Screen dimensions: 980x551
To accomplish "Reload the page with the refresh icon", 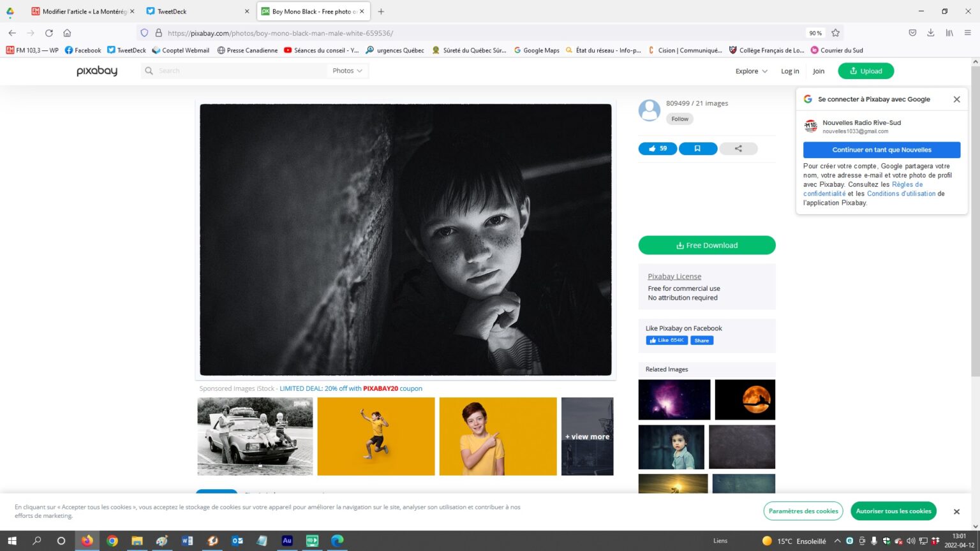I will 48,33.
